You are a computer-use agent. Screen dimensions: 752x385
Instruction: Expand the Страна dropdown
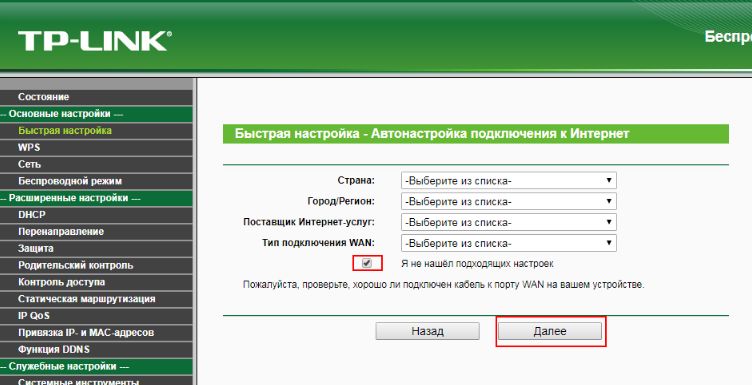(508, 181)
